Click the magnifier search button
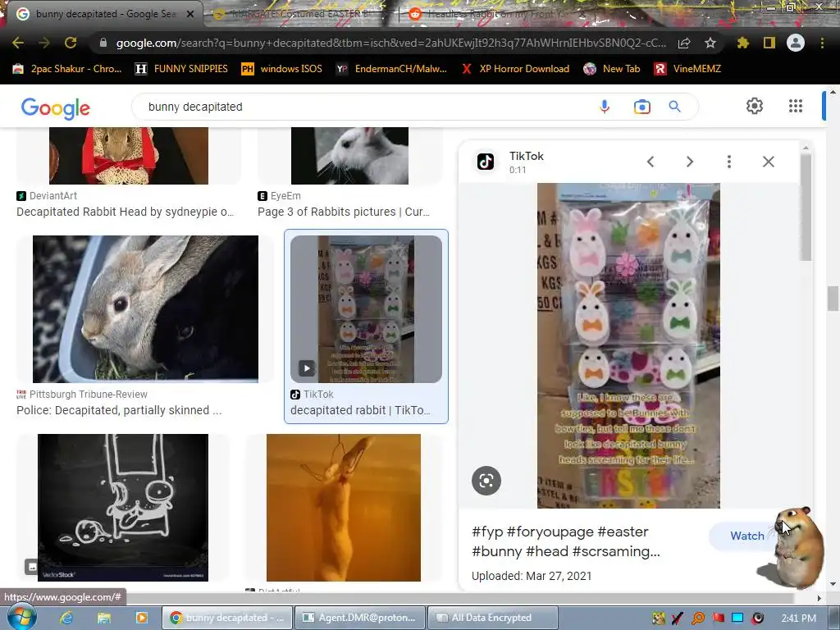The height and width of the screenshot is (630, 840). point(675,107)
